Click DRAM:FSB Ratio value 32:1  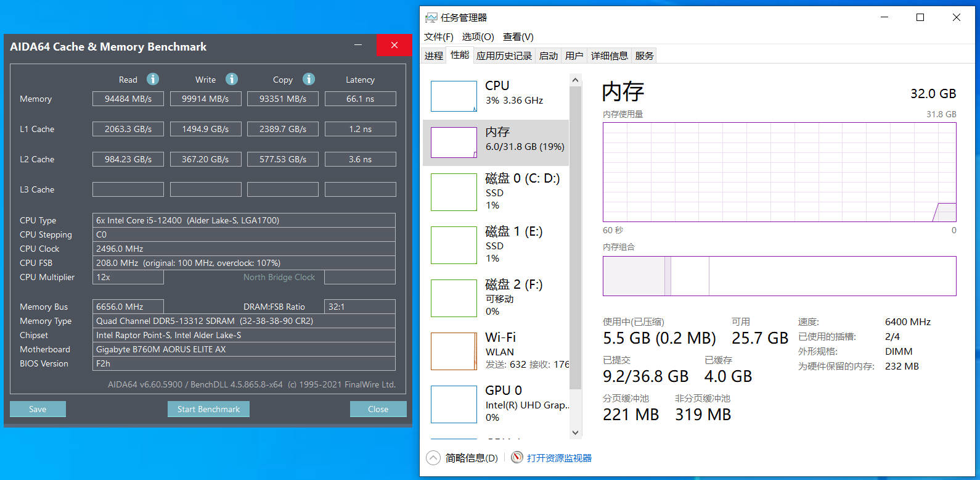(x=360, y=307)
